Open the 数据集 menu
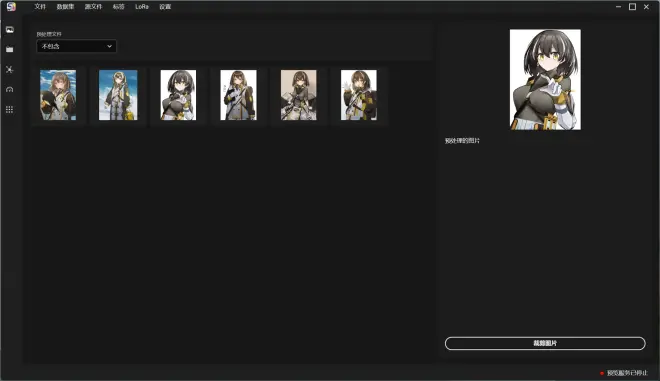The height and width of the screenshot is (381, 660). 65,7
